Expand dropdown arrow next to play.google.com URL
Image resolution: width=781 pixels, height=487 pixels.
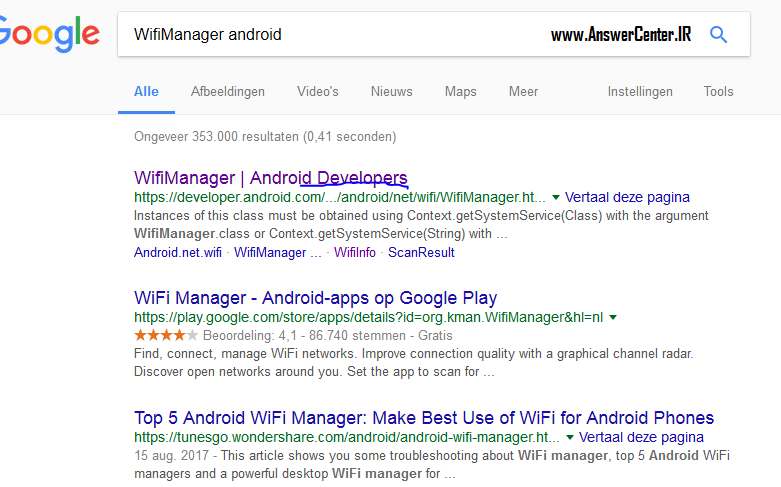click(x=613, y=318)
